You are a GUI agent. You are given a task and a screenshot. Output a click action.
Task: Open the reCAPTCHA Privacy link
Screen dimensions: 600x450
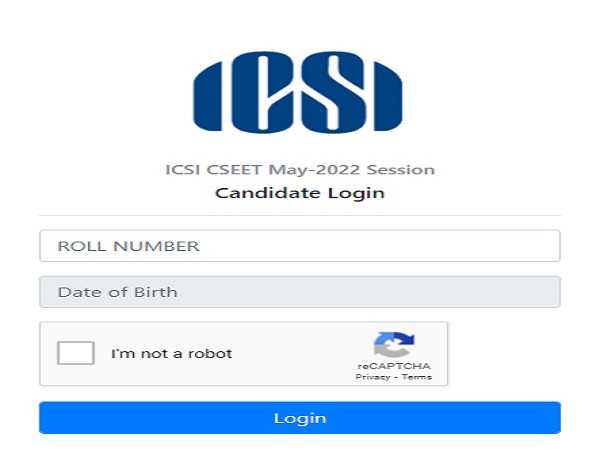372,377
